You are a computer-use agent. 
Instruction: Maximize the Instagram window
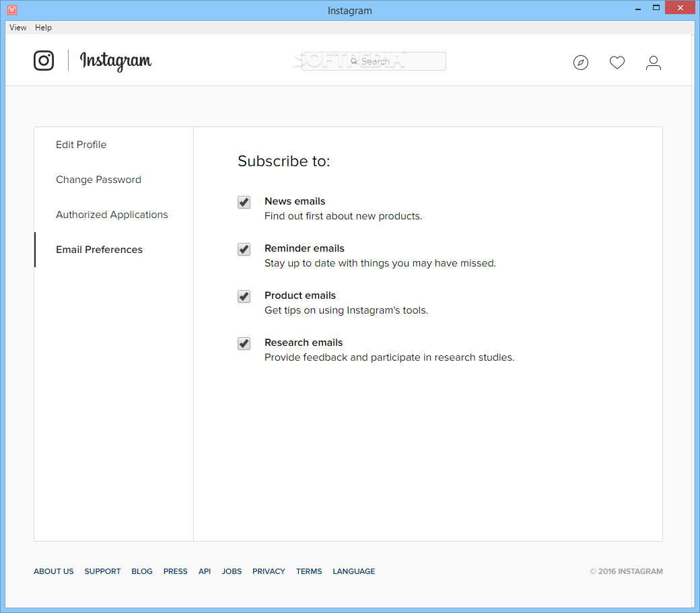pyautogui.click(x=656, y=8)
